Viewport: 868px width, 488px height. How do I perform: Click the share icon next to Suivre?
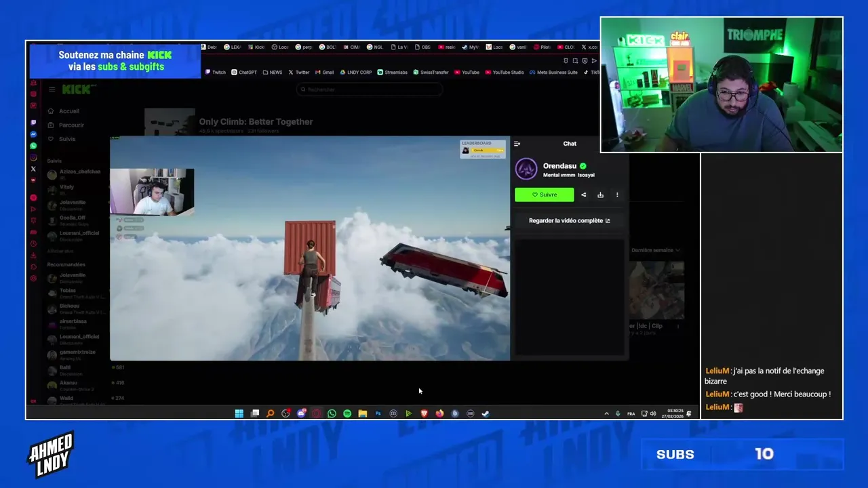tap(583, 195)
